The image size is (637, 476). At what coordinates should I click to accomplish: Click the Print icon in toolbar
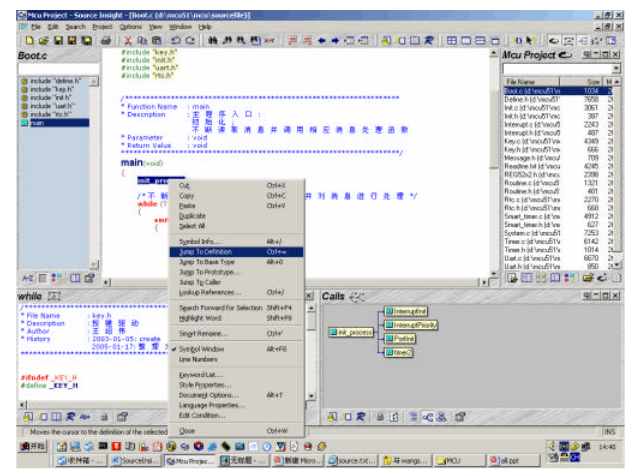point(105,41)
